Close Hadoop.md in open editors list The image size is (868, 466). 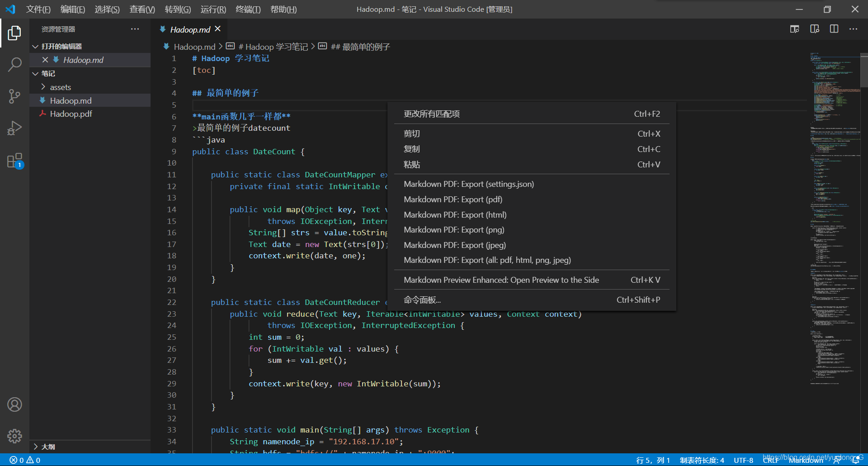[x=45, y=60]
